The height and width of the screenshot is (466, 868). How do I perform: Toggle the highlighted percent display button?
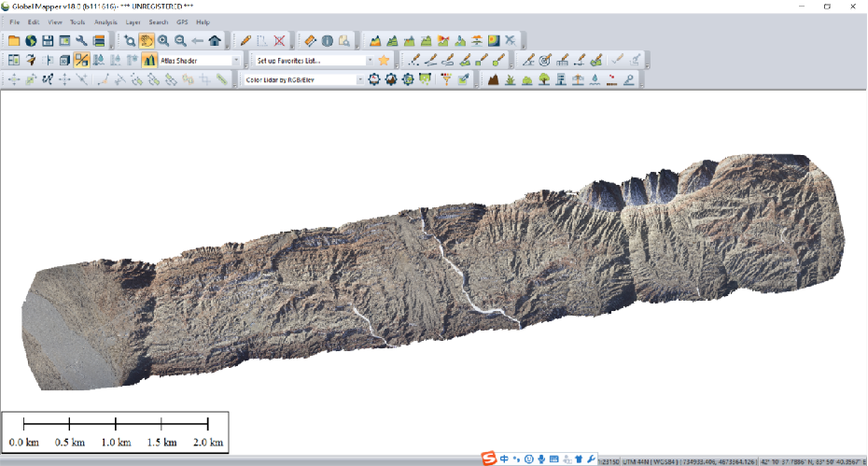pyautogui.click(x=82, y=61)
